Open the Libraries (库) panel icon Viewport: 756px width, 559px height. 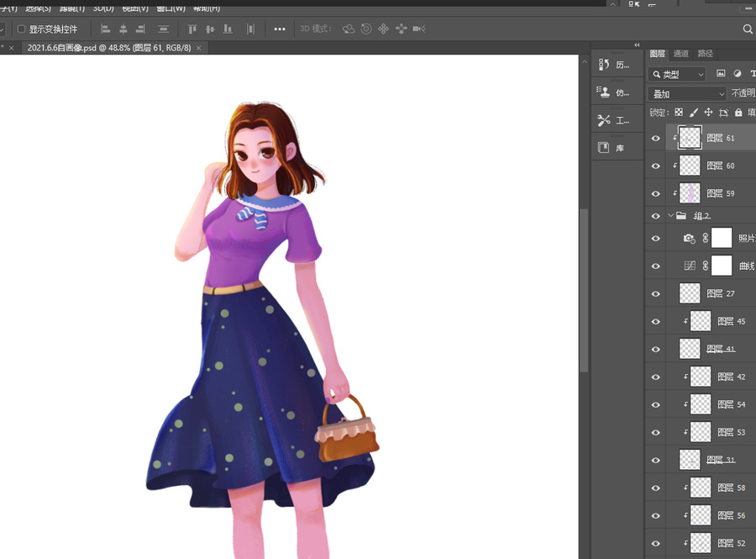[604, 148]
